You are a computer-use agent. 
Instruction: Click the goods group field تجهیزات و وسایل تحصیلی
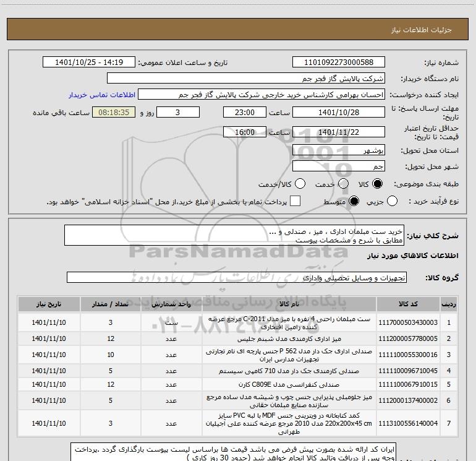(237, 277)
